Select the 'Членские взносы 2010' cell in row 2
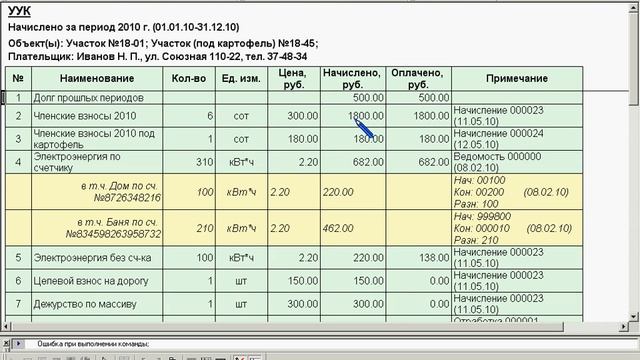 (x=97, y=116)
